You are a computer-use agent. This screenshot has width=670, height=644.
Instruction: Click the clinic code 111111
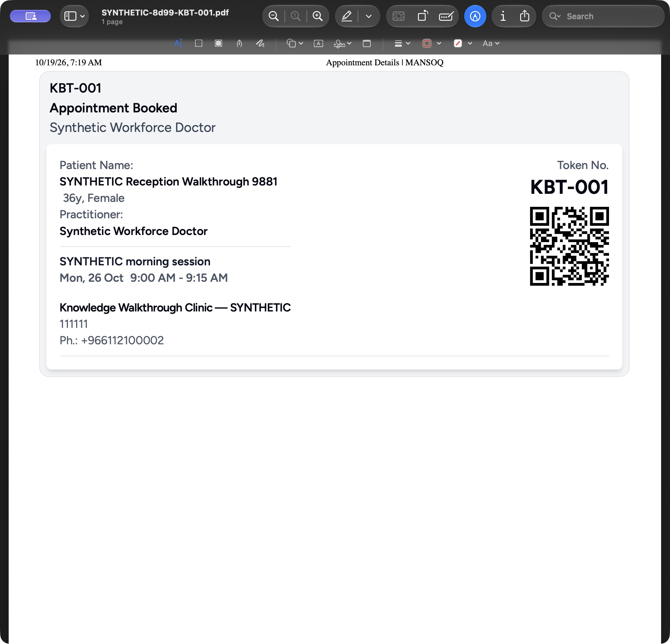[x=74, y=324]
